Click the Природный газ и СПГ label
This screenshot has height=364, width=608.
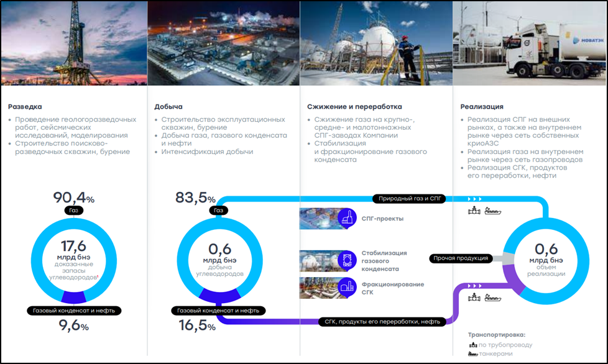(410, 198)
